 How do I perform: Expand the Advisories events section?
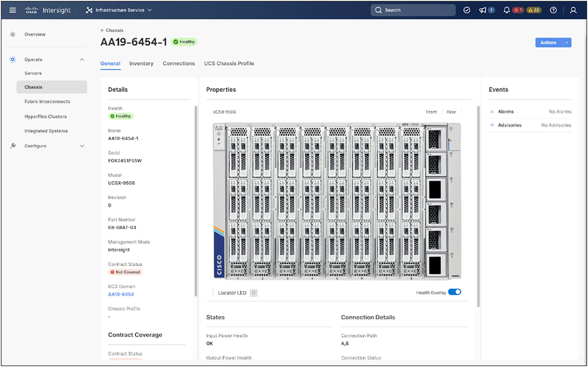[x=492, y=125]
